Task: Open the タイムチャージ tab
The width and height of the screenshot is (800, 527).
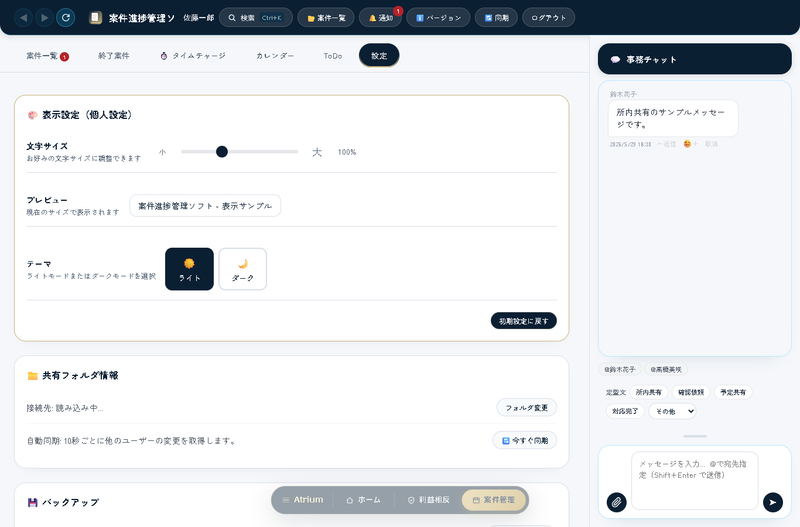Action: 192,56
